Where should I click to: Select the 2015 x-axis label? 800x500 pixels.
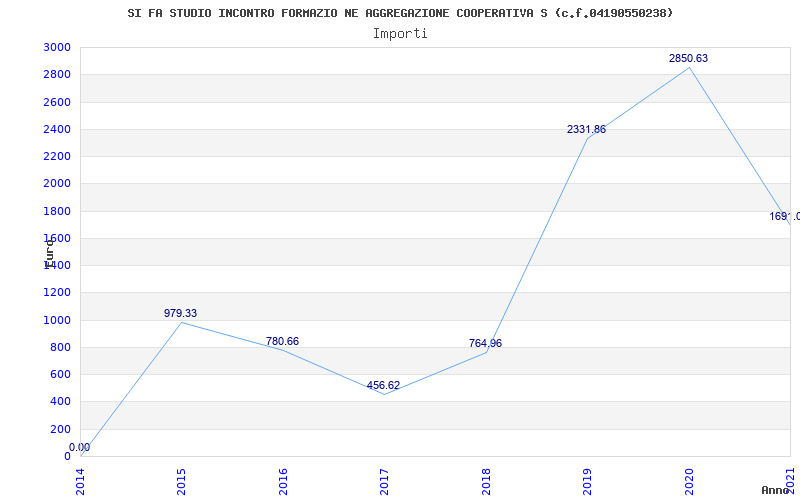181,482
